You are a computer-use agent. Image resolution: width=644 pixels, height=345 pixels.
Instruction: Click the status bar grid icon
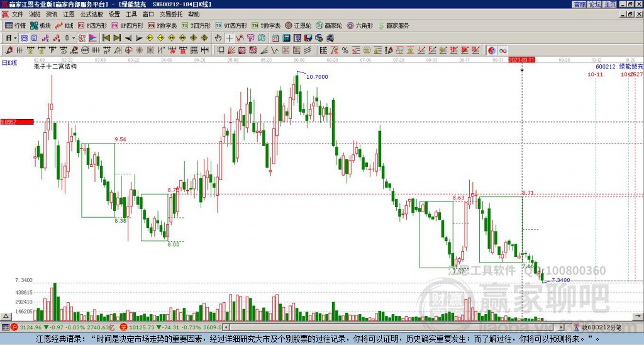pyautogui.click(x=5, y=327)
